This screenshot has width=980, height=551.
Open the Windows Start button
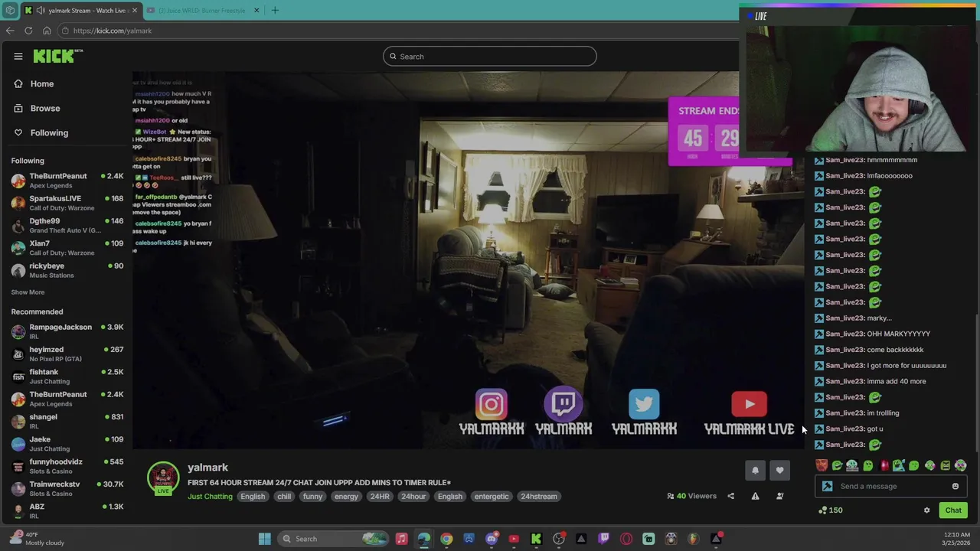coord(264,539)
